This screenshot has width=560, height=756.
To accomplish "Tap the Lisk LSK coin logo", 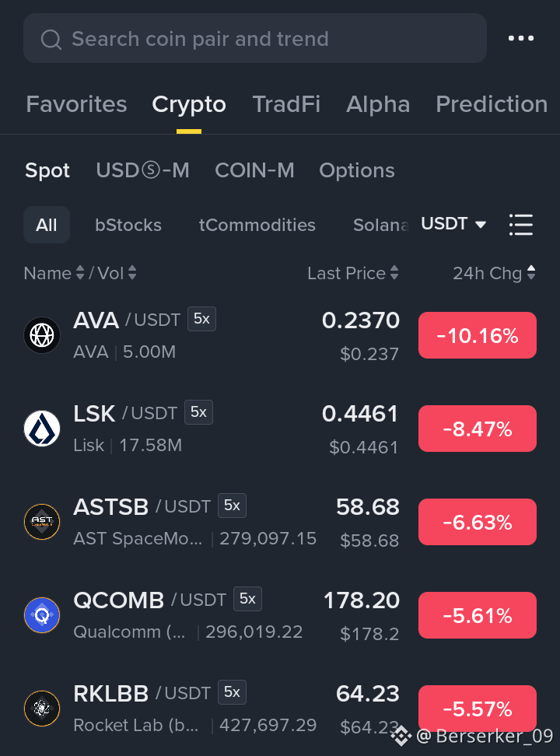I will pyautogui.click(x=42, y=428).
